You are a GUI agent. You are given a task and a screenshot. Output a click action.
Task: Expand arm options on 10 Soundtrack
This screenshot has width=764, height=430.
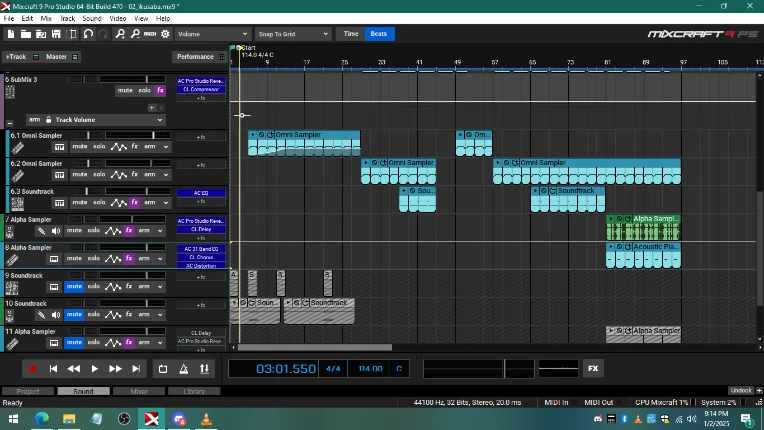(x=160, y=315)
